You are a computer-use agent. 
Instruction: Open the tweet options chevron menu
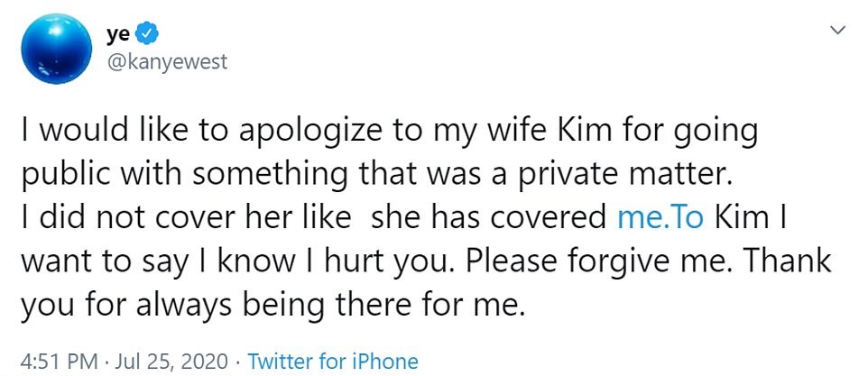coord(836,31)
